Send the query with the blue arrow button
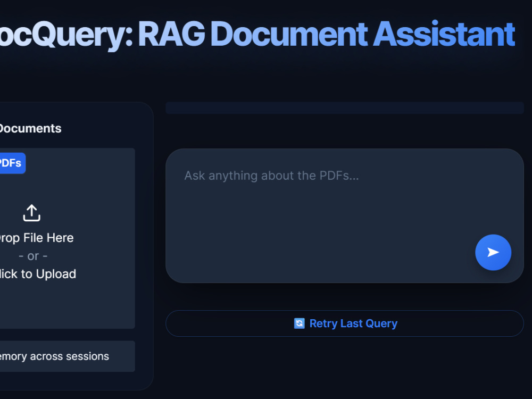Viewport: 532px width, 399px height. (493, 252)
